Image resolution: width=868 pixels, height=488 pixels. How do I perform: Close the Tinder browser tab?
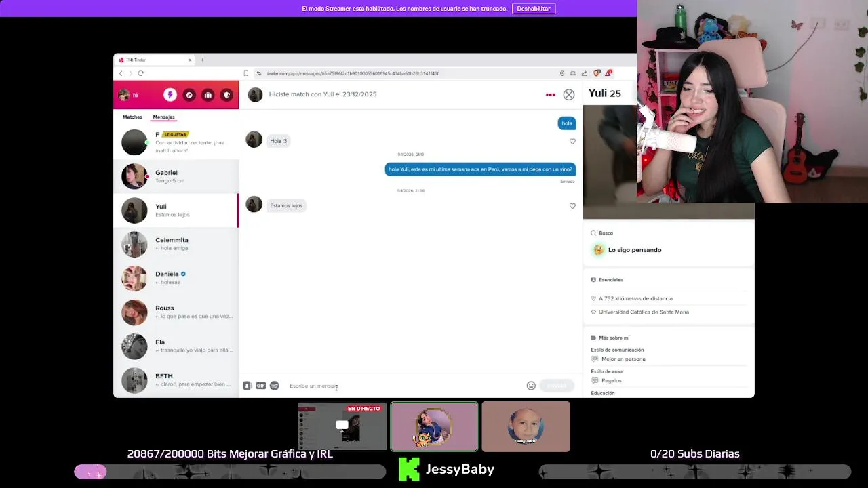pyautogui.click(x=190, y=60)
